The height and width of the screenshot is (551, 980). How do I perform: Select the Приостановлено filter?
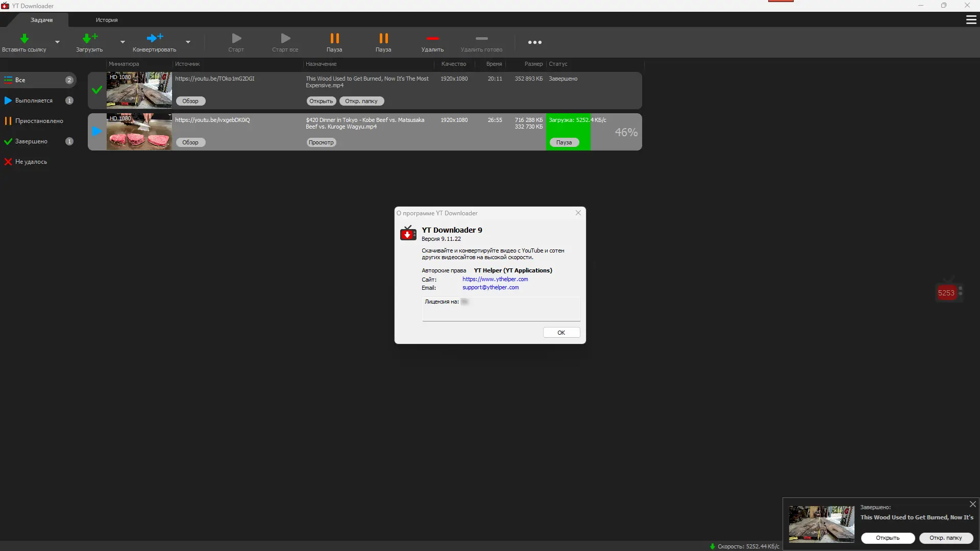39,121
